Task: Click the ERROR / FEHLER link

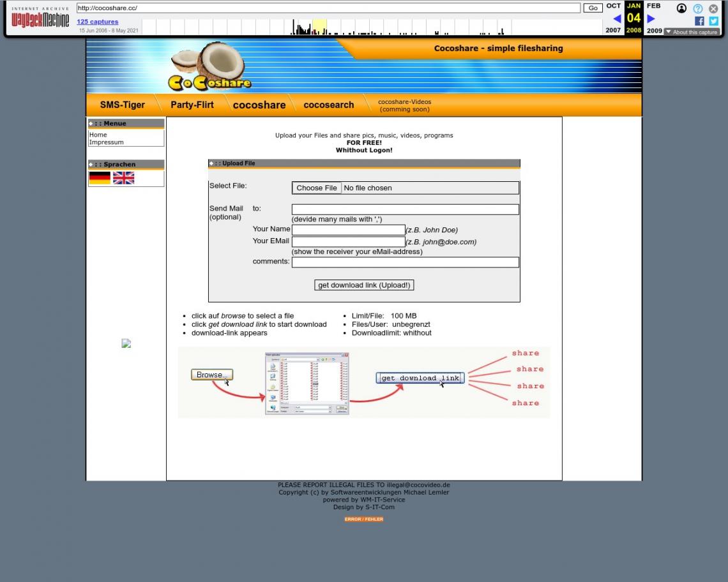Action: [x=364, y=519]
